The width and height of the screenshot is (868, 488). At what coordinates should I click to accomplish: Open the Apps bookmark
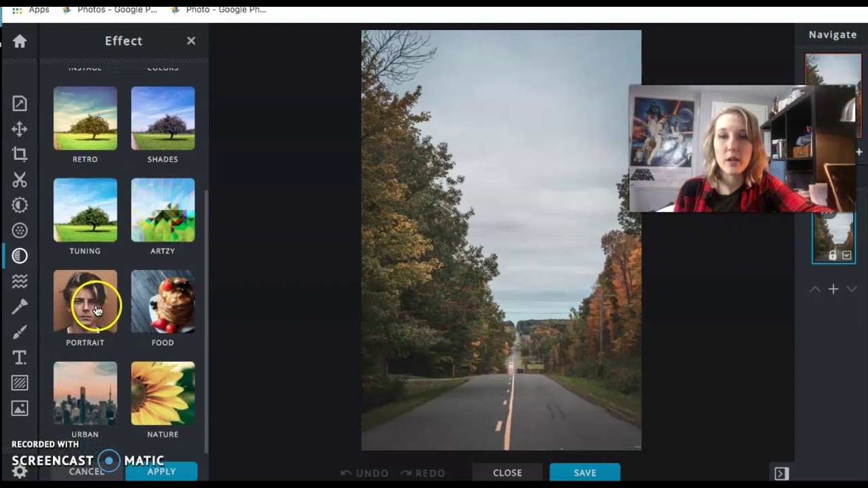coord(31,9)
